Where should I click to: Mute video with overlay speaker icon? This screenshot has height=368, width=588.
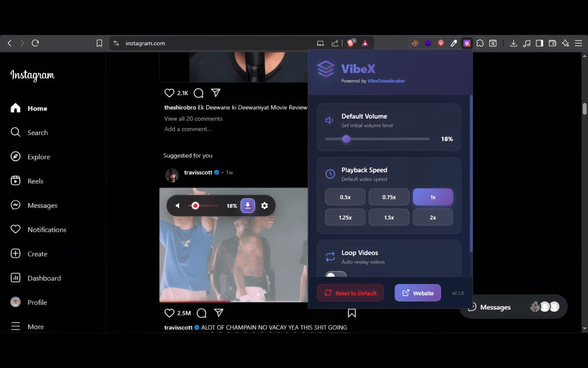point(178,206)
